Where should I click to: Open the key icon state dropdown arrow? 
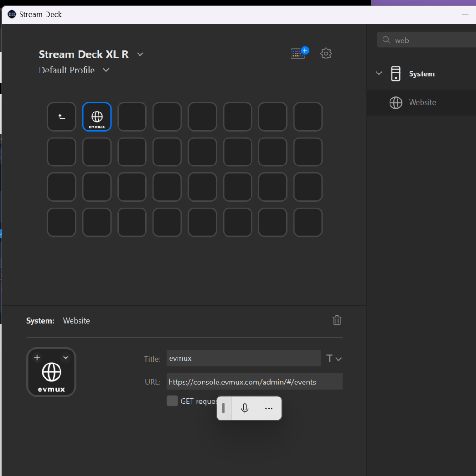(66, 357)
